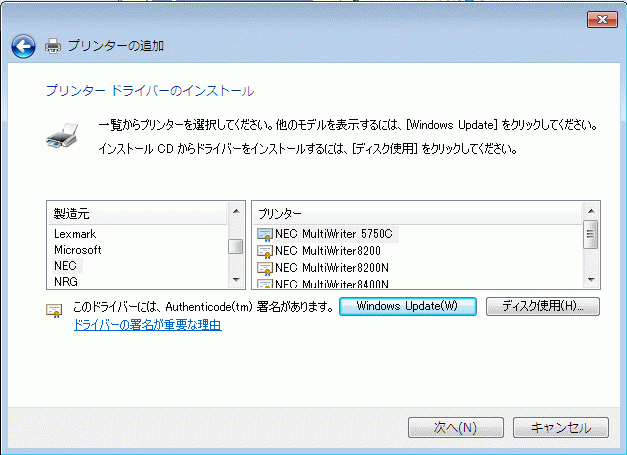The height and width of the screenshot is (455, 627).
Task: Click the printer list scrollbar thumb
Action: (x=591, y=234)
